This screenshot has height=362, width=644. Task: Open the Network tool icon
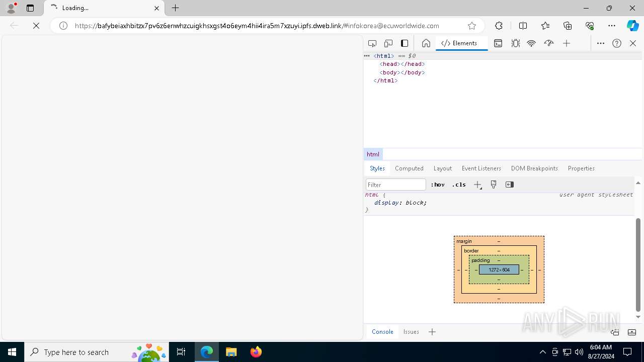[531, 43]
